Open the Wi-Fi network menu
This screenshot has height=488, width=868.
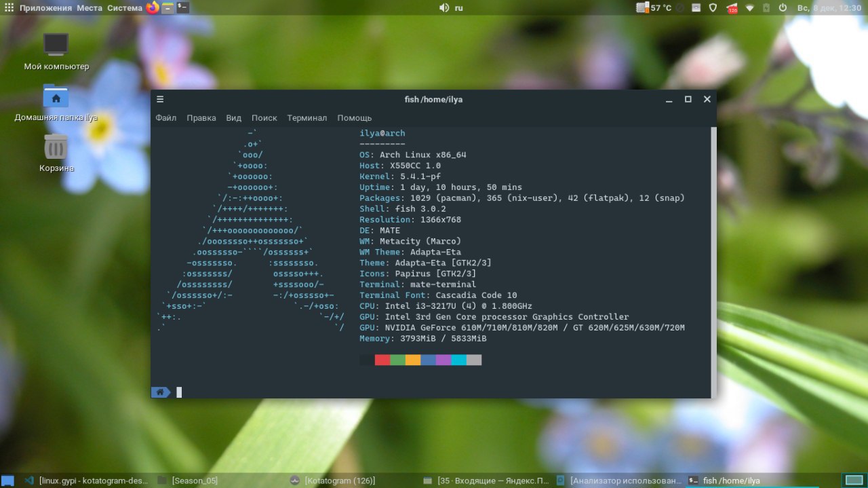coord(750,8)
